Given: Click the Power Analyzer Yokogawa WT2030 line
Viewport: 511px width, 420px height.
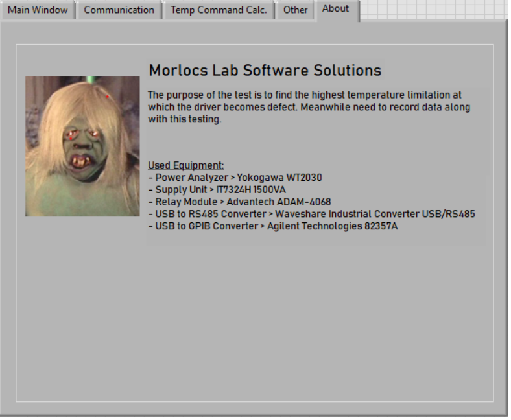Looking at the screenshot, I should point(235,178).
